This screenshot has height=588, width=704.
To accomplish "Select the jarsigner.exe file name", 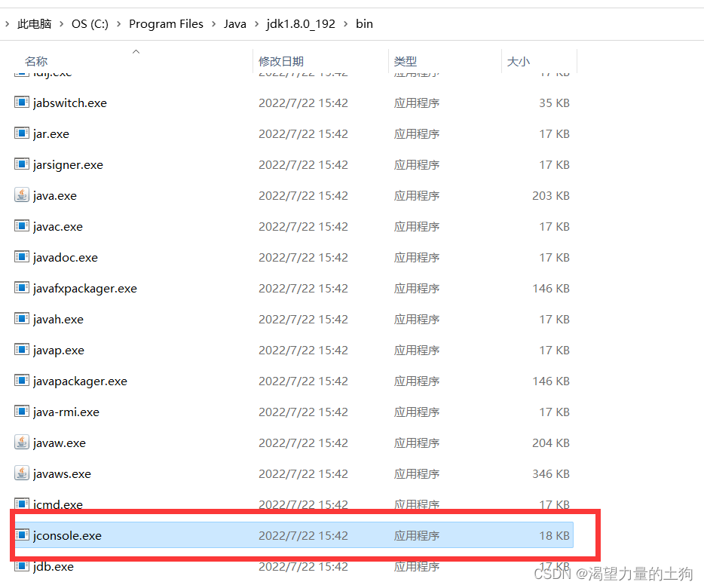I will point(68,165).
